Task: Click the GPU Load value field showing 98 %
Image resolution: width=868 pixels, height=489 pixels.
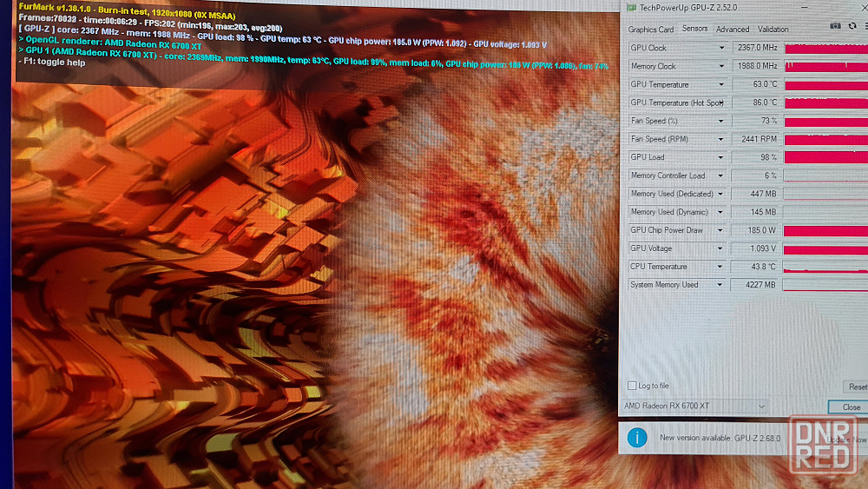Action: [756, 157]
